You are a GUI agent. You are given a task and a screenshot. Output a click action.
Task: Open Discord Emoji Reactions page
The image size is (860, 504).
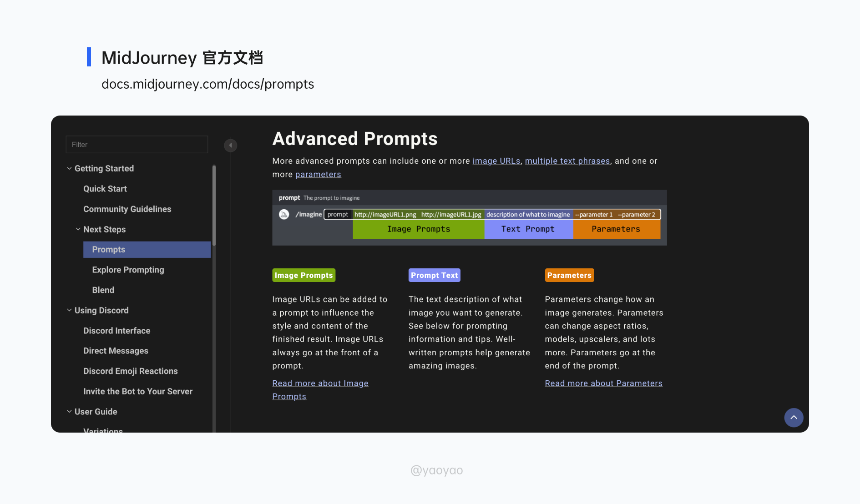[130, 371]
